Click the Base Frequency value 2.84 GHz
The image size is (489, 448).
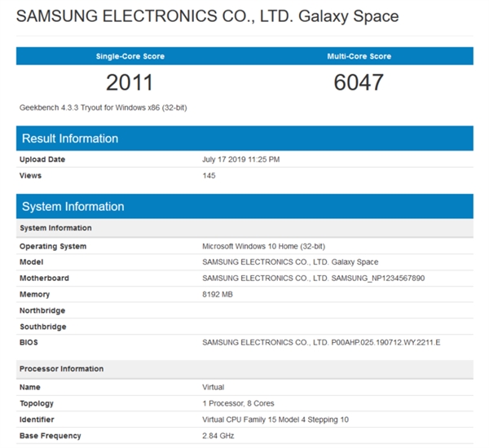pyautogui.click(x=218, y=436)
